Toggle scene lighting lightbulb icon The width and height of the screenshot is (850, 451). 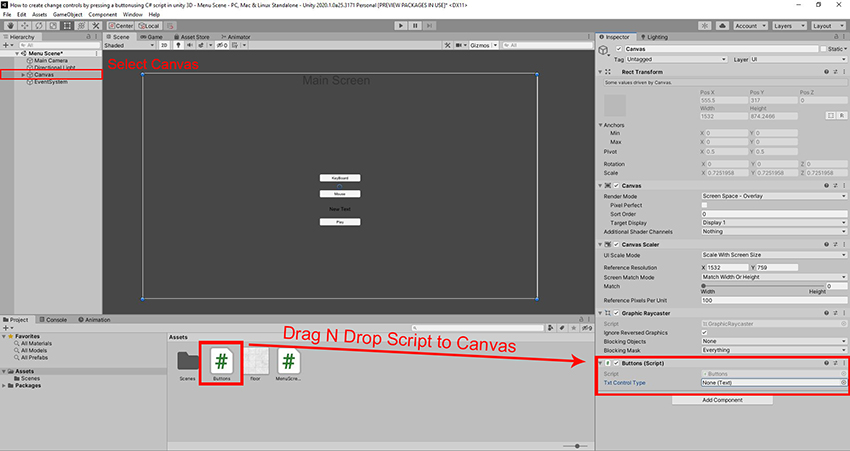click(x=178, y=46)
